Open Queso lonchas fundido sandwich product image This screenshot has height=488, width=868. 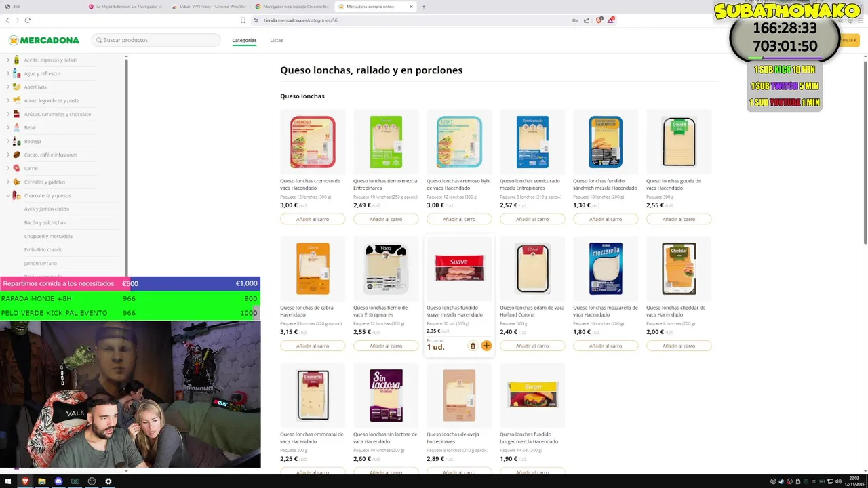point(606,142)
